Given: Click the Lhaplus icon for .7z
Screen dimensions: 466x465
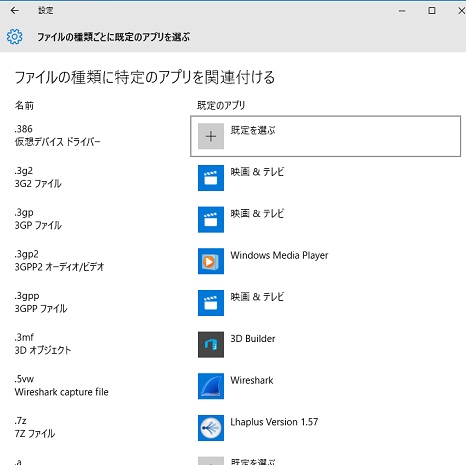Looking at the screenshot, I should point(211,428).
